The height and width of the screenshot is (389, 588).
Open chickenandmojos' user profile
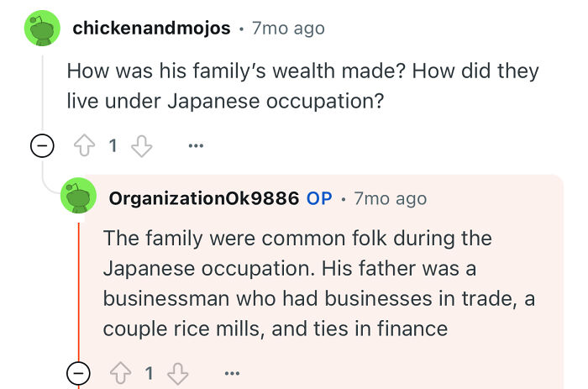(151, 28)
